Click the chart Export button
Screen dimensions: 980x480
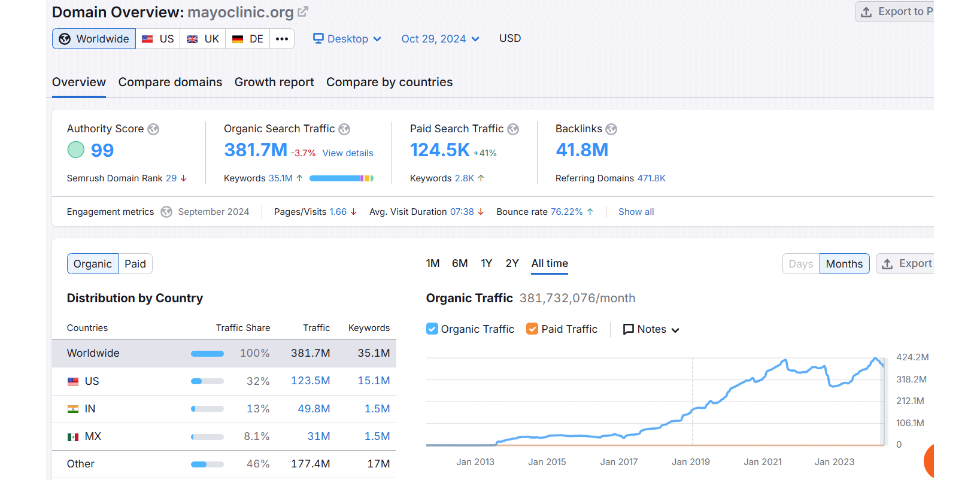(905, 264)
